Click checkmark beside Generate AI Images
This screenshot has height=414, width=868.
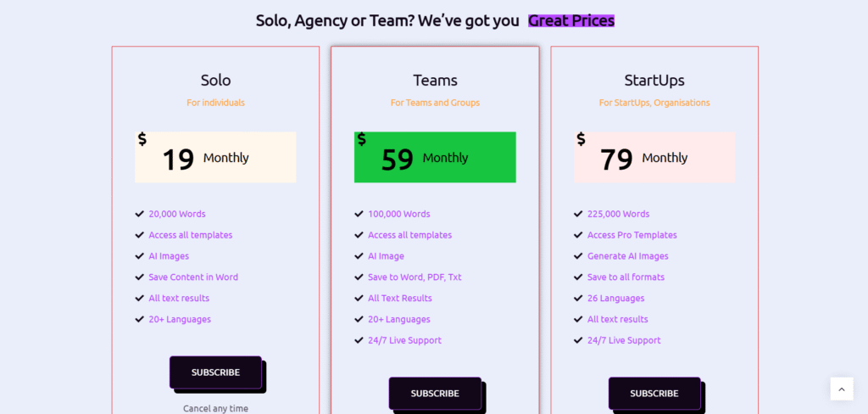tap(578, 256)
